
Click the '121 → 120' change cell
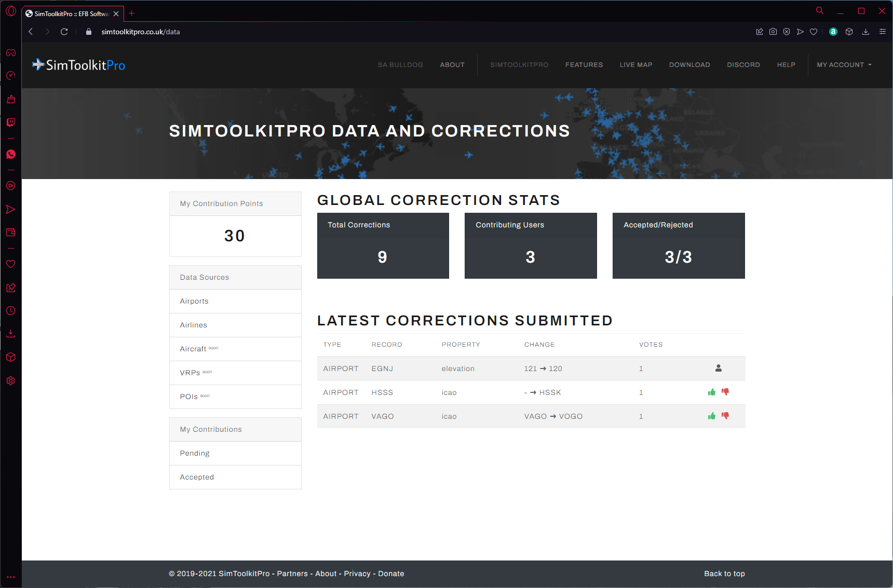(543, 368)
